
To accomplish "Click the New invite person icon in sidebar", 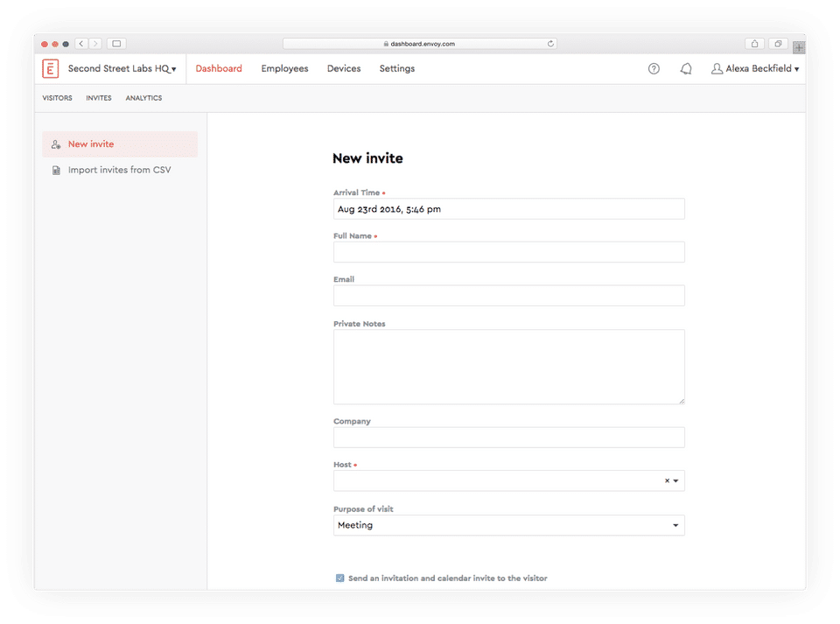I will pyautogui.click(x=56, y=144).
